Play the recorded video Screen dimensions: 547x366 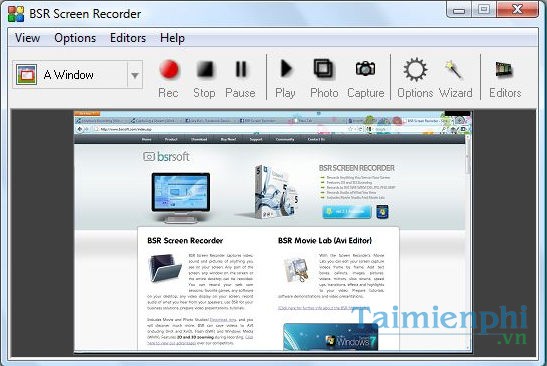(x=285, y=79)
